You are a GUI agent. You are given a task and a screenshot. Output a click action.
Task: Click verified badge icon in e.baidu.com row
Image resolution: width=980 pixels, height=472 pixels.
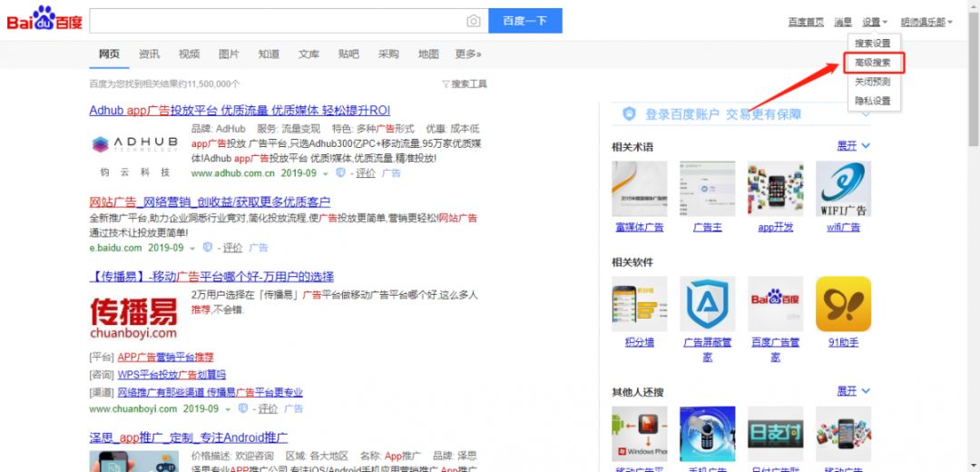pyautogui.click(x=208, y=247)
